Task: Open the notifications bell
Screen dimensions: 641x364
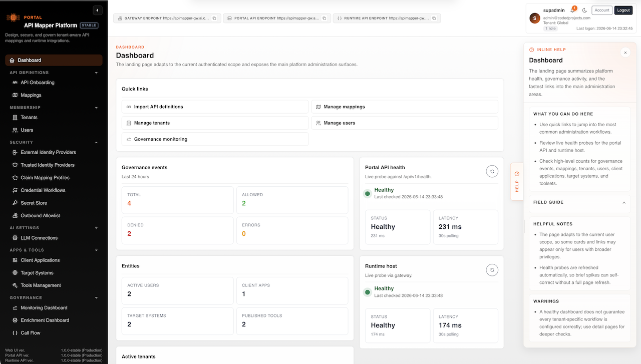Action: coord(573,10)
